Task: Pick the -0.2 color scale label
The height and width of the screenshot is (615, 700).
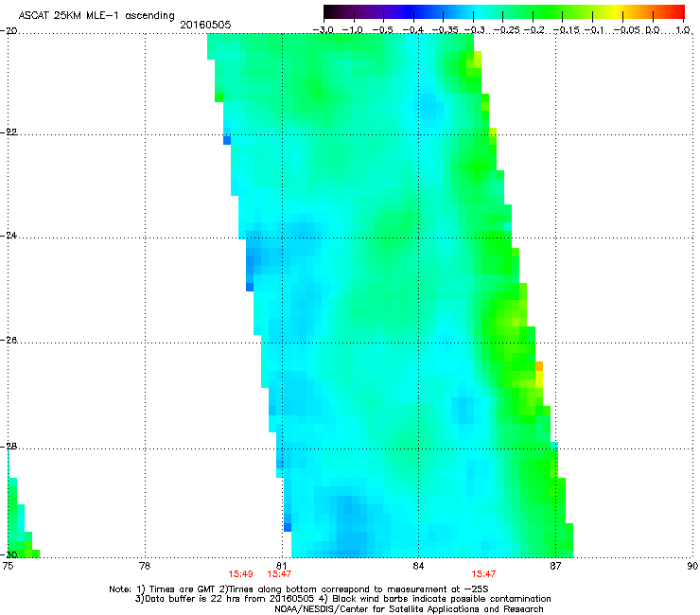Action: click(534, 30)
